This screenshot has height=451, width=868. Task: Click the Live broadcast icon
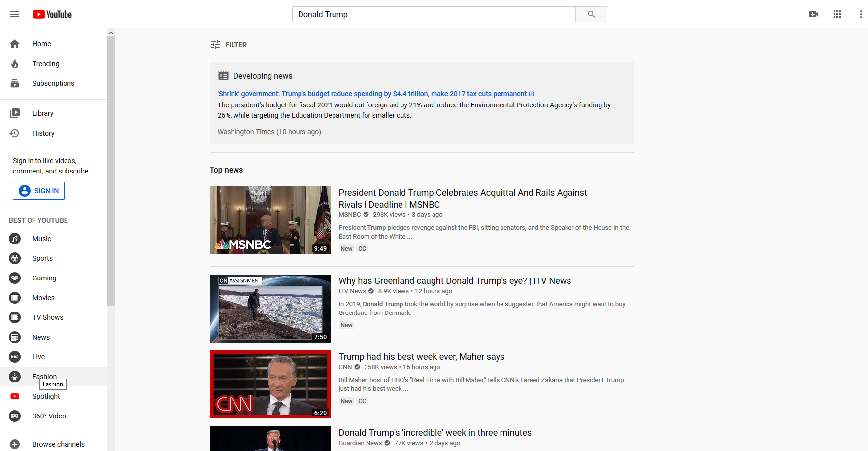coord(15,357)
